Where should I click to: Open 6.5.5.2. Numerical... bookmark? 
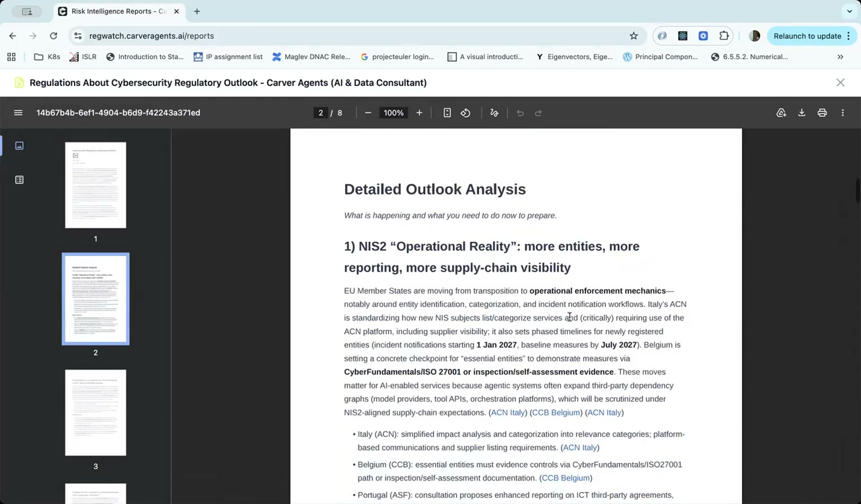point(749,57)
